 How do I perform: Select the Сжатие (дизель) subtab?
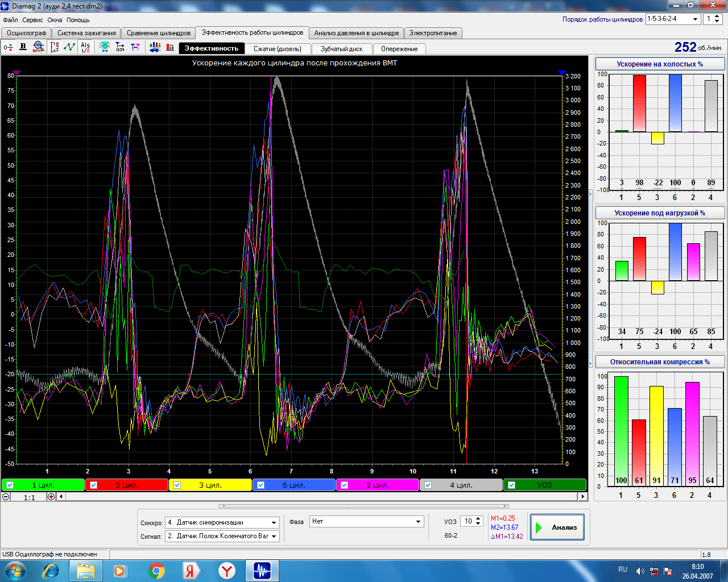point(278,49)
